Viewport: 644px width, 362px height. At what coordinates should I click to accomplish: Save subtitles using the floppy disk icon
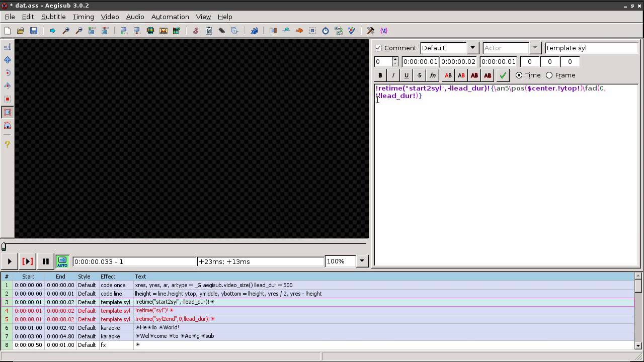[x=34, y=31]
